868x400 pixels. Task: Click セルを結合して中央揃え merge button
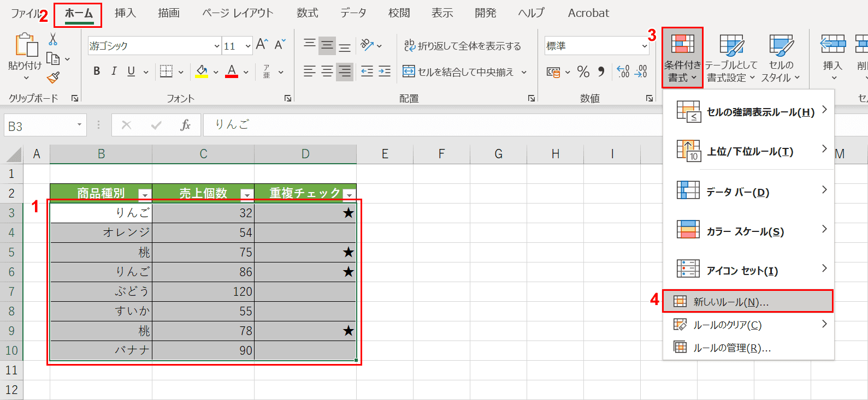coord(458,71)
